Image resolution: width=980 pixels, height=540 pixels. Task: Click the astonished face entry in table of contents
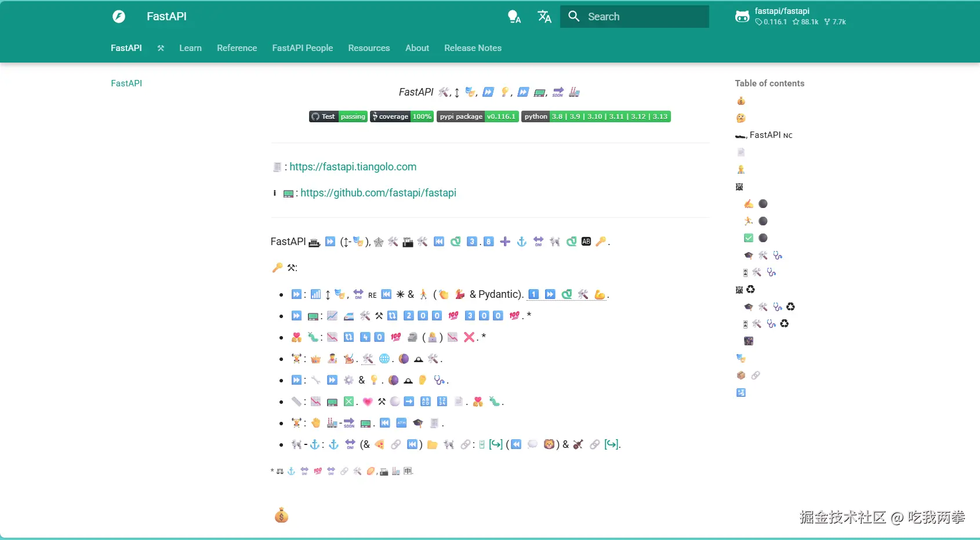[x=741, y=118]
